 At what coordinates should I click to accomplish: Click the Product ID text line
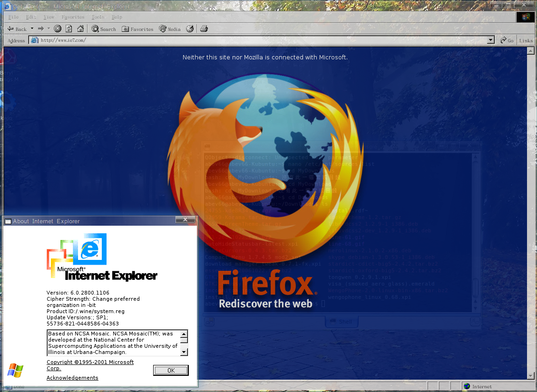point(86,311)
